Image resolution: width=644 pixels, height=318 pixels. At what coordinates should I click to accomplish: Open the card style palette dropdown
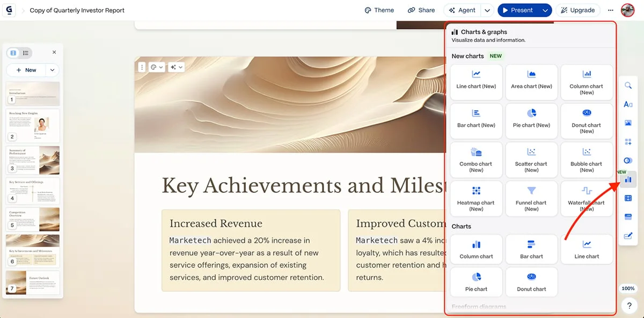(157, 67)
